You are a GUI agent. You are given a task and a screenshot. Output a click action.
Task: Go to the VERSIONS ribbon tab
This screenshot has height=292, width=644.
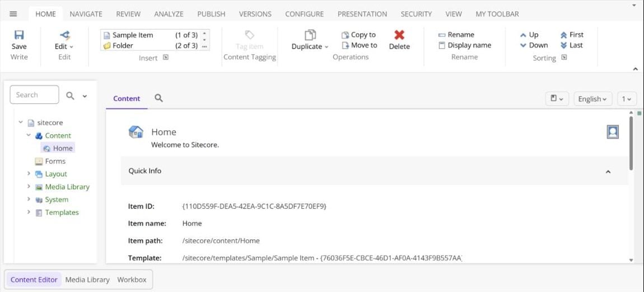coord(255,14)
